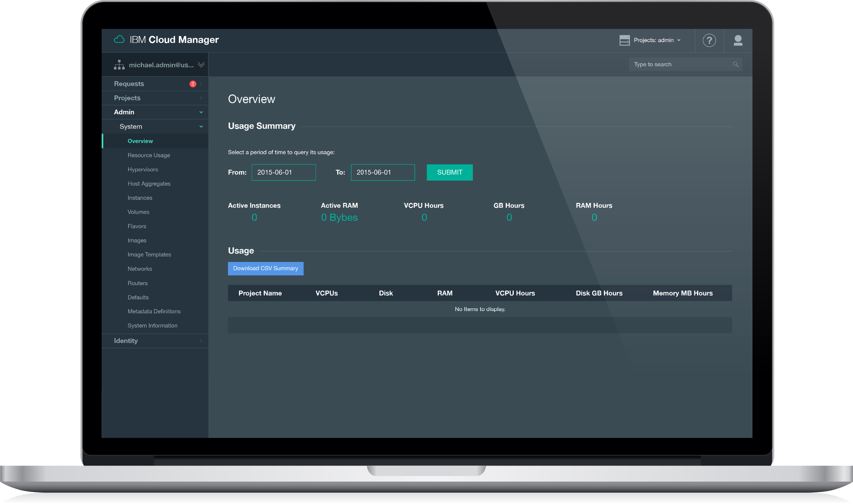This screenshot has width=853, height=504.
Task: Open Networks in the sidebar
Action: (x=139, y=268)
